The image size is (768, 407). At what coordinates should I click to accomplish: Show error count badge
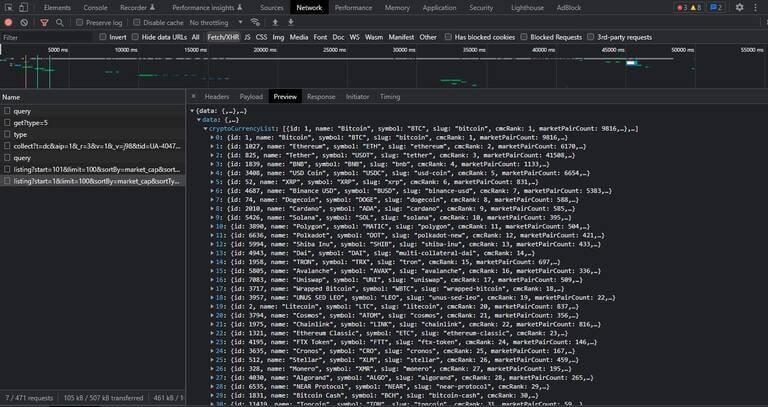pos(681,7)
